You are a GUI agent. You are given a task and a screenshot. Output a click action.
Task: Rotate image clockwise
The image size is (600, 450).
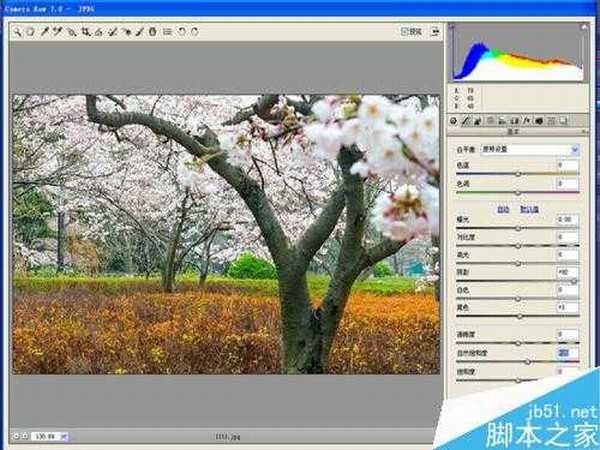coord(194,31)
